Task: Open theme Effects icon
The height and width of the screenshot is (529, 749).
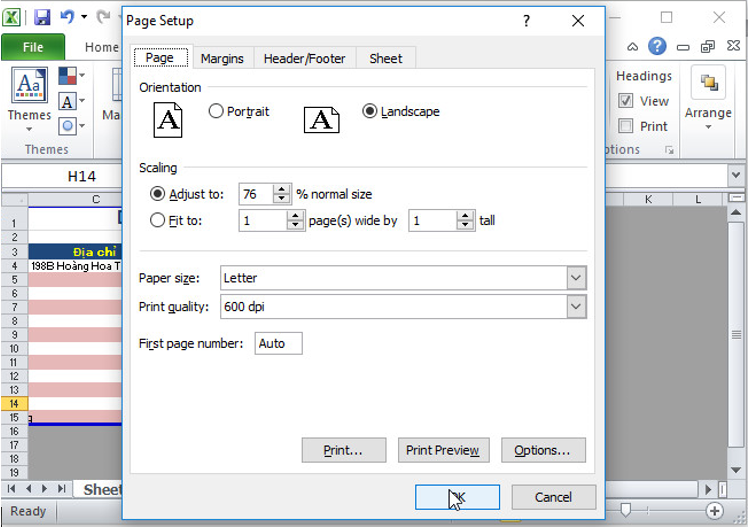Action: [68, 126]
